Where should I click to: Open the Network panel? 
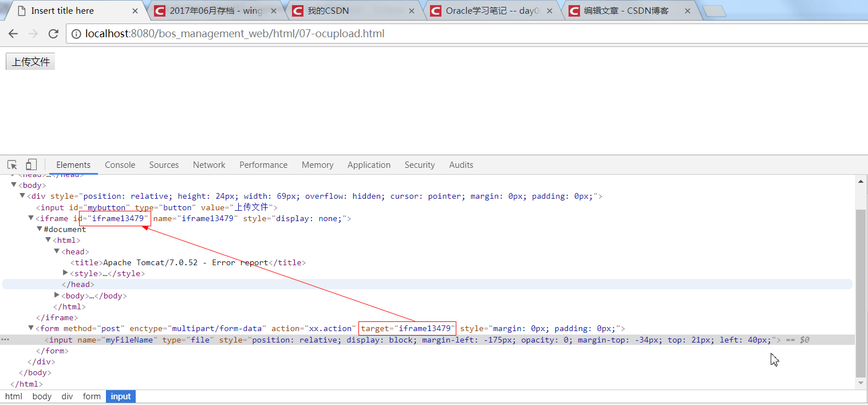tap(208, 165)
